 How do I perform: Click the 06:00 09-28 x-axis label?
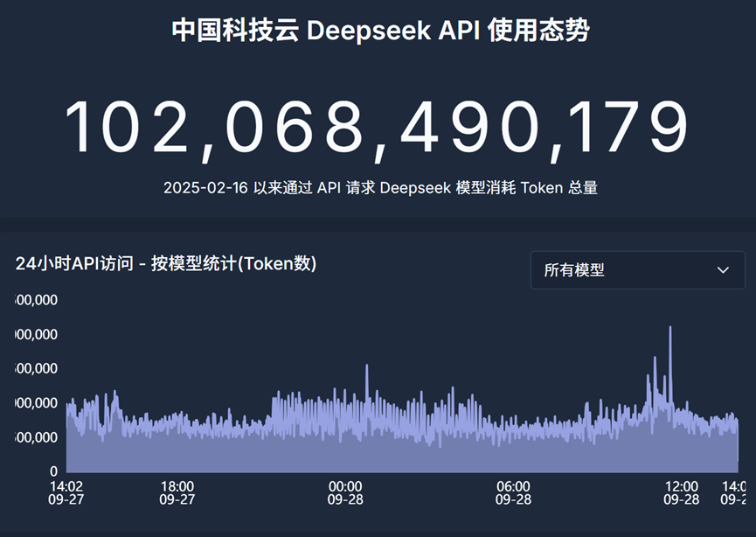513,493
